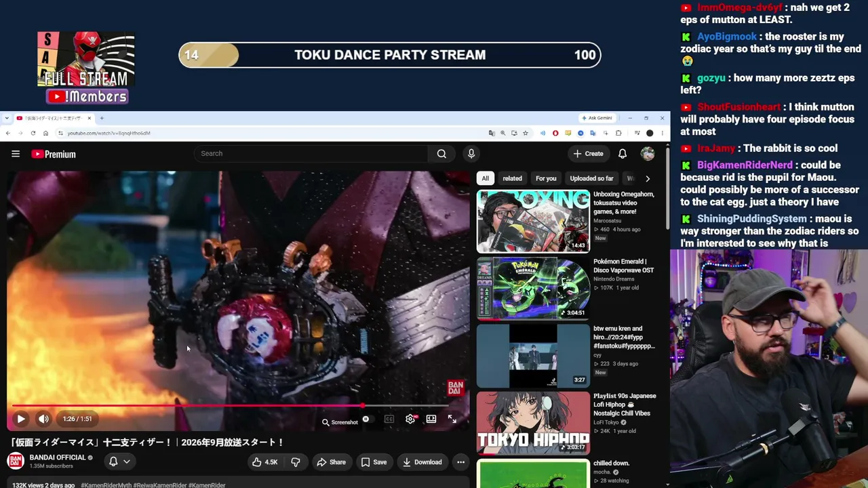
Task: Open Pokémon Emerald Disco Vaporwave thumbnail
Action: point(533,289)
